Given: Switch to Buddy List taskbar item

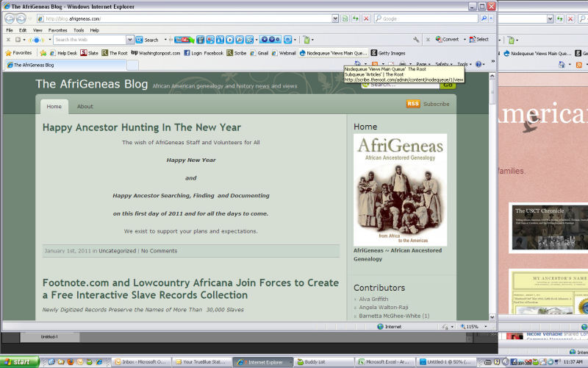Looking at the screenshot, I should pyautogui.click(x=323, y=362).
